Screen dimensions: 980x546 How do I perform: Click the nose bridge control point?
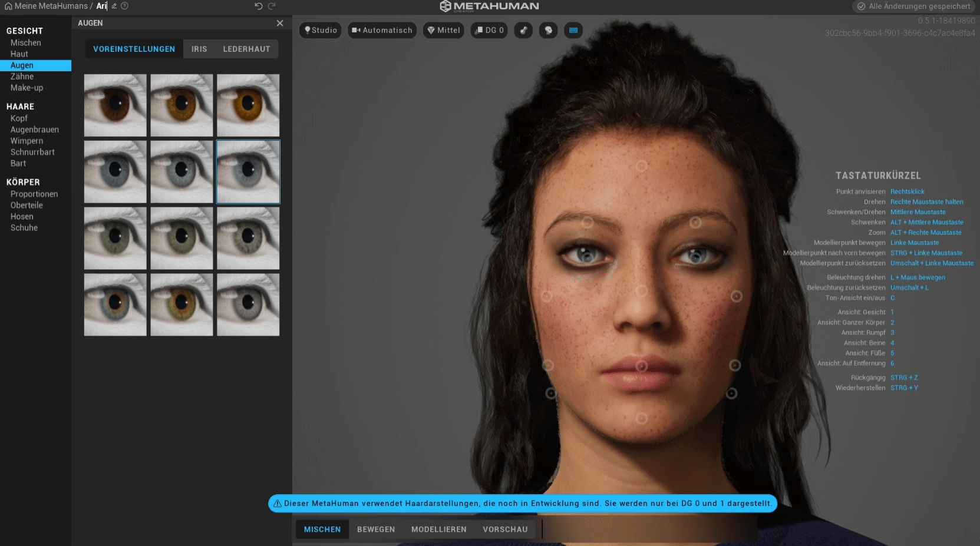coord(642,290)
